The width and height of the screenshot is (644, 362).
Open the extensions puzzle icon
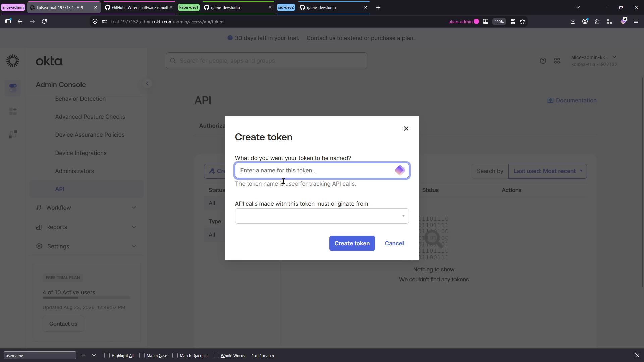[x=597, y=21]
